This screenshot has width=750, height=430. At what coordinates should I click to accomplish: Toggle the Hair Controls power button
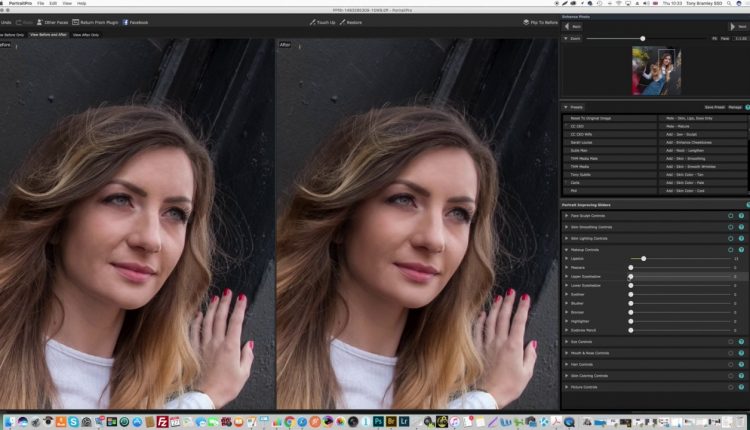(730, 364)
